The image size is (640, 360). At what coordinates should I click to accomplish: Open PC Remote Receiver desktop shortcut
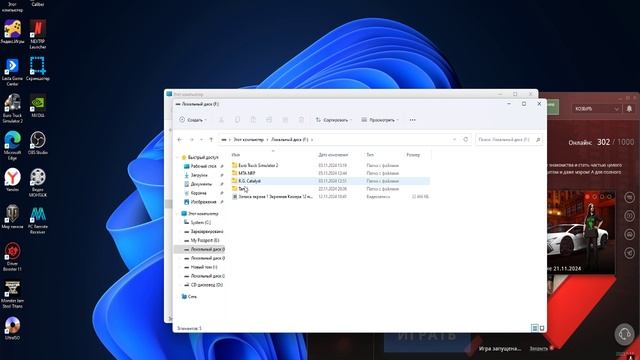coord(38,220)
